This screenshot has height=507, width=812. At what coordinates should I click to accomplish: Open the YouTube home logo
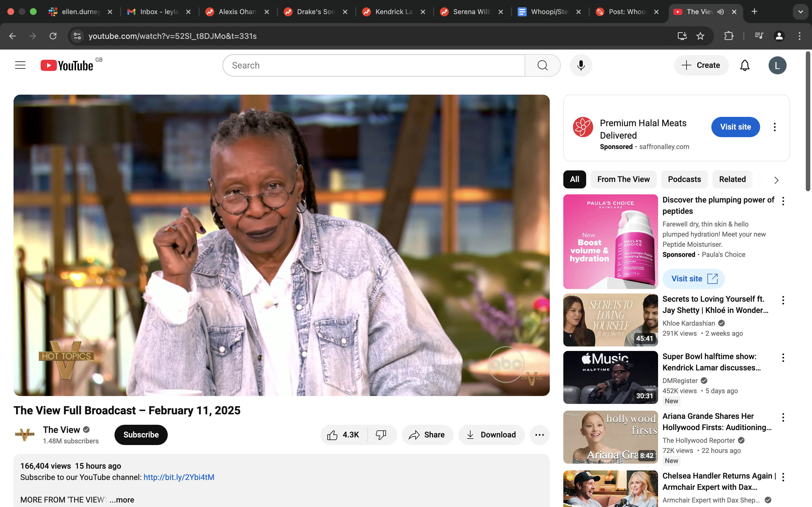pyautogui.click(x=67, y=65)
